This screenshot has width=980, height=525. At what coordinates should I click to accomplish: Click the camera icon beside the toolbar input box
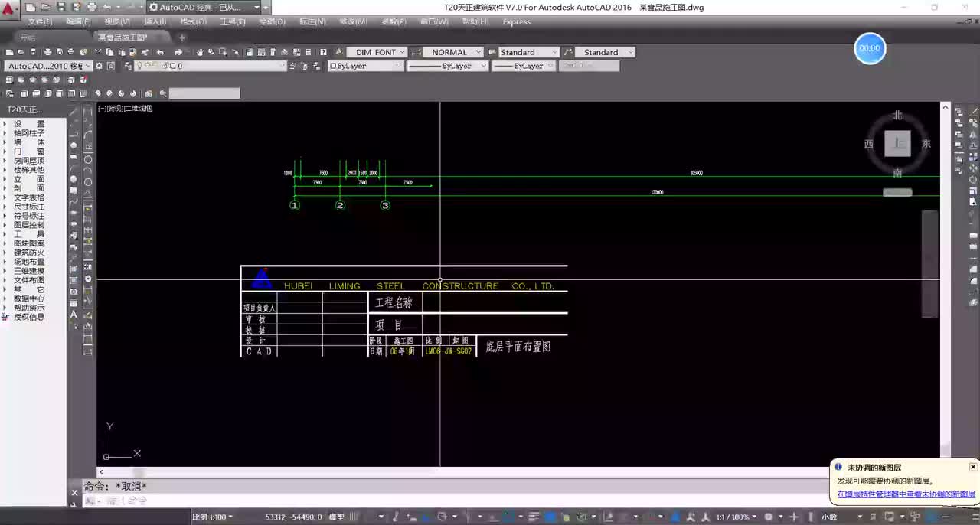tap(149, 93)
